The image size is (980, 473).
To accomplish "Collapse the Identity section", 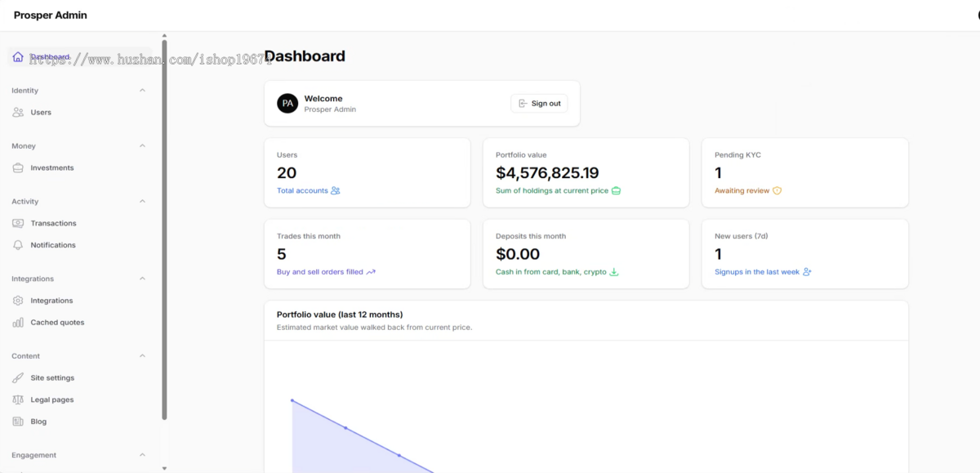I will tap(142, 91).
